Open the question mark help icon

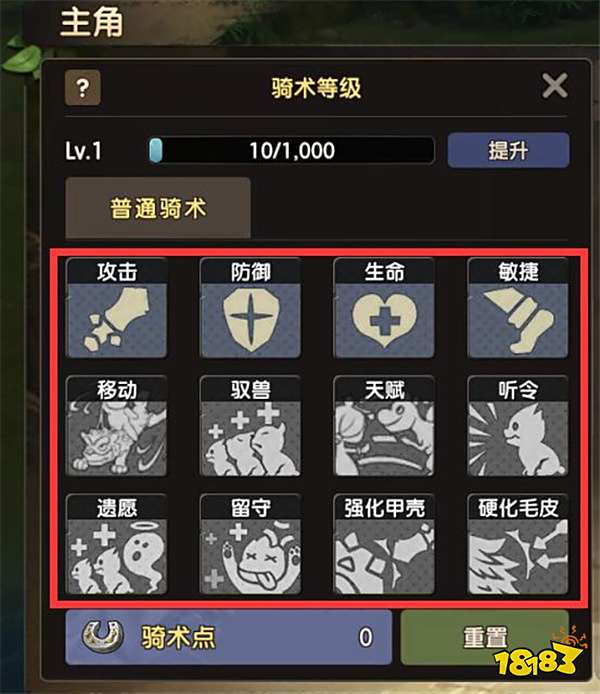point(83,88)
